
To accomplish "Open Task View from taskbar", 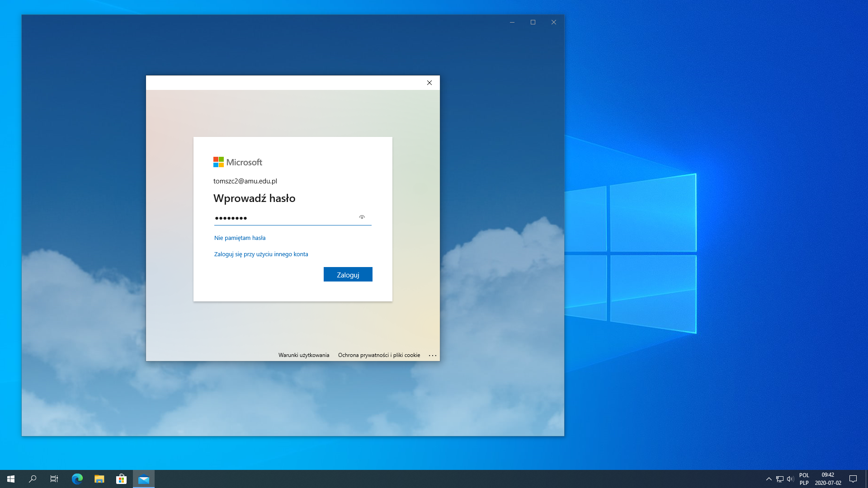I will pos(54,479).
